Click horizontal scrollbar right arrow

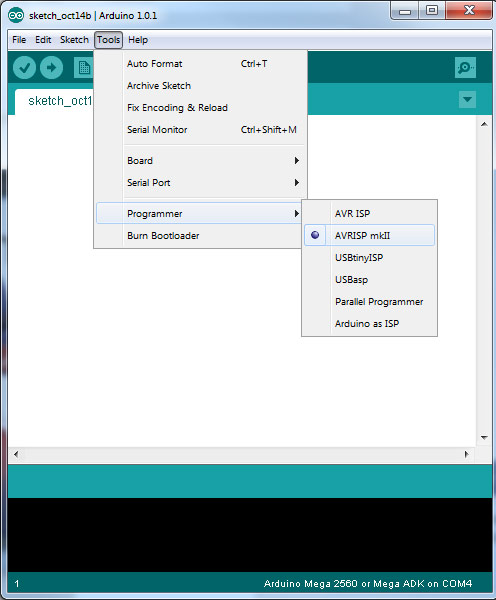(x=466, y=454)
